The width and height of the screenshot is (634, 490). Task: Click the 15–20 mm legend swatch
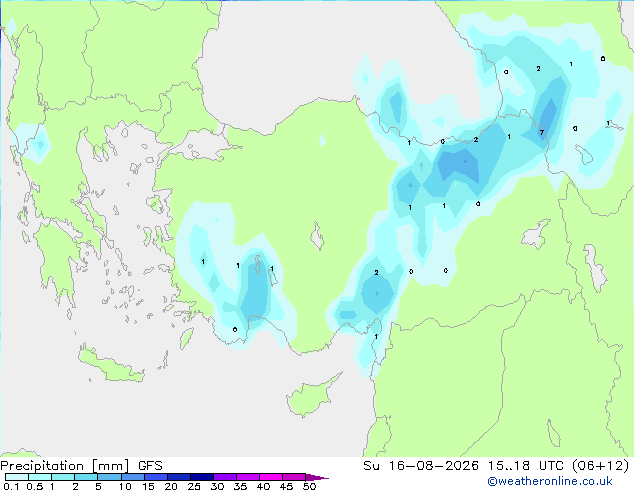pyautogui.click(x=156, y=477)
